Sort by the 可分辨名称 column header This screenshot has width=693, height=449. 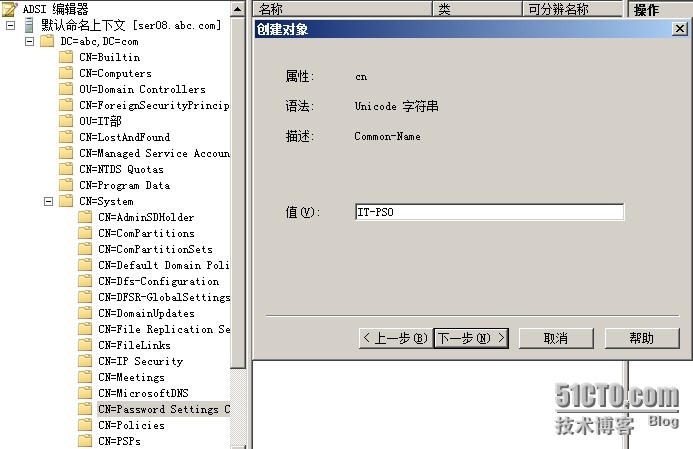click(x=572, y=9)
